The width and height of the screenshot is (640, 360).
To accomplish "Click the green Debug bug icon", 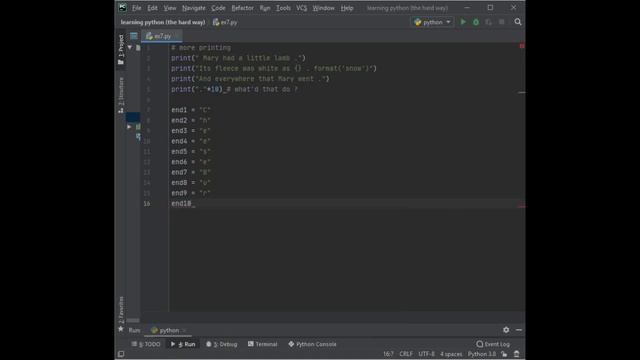I will (476, 22).
